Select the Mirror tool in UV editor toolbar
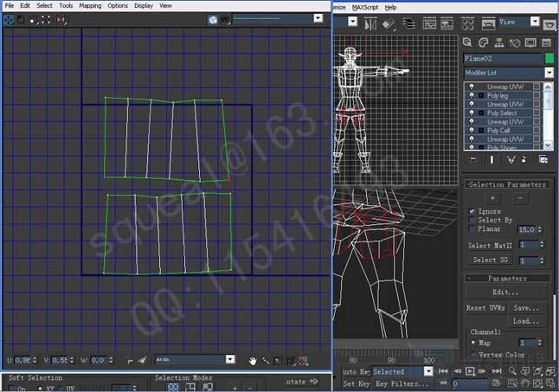559x392 pixels. pyautogui.click(x=61, y=20)
